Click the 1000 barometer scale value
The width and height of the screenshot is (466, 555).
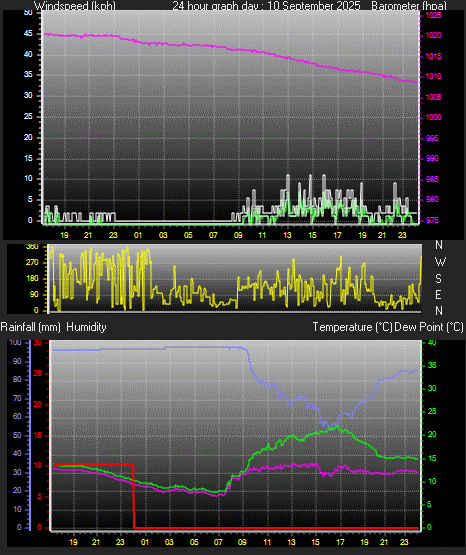(433, 117)
